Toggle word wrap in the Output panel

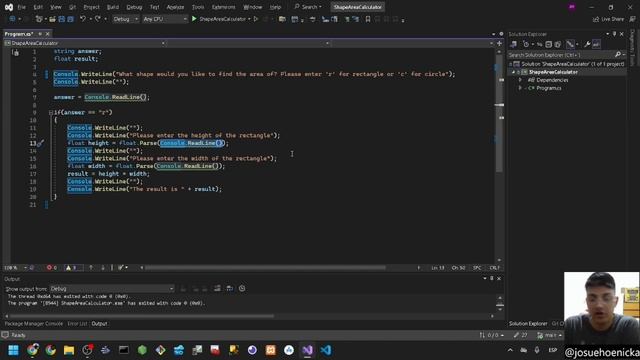pyautogui.click(x=229, y=289)
